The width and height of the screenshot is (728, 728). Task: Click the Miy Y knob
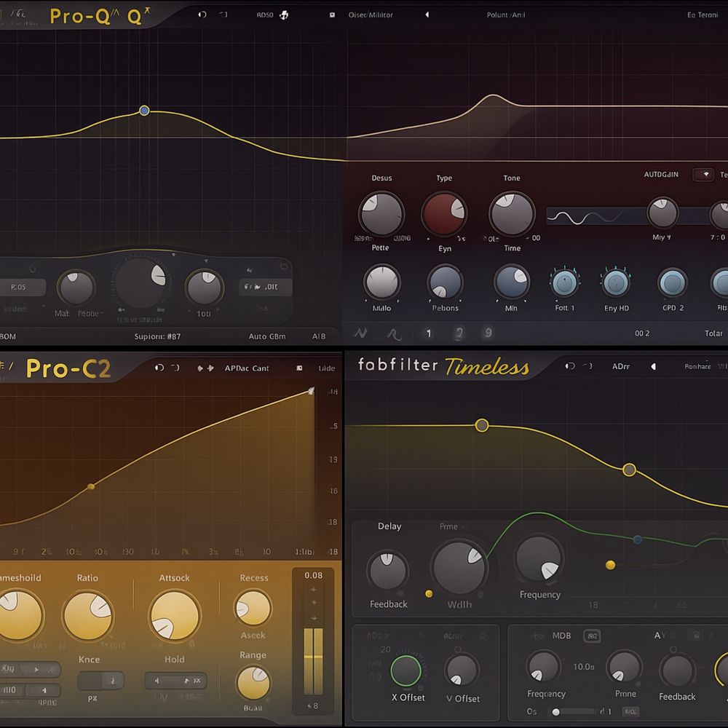tap(662, 213)
